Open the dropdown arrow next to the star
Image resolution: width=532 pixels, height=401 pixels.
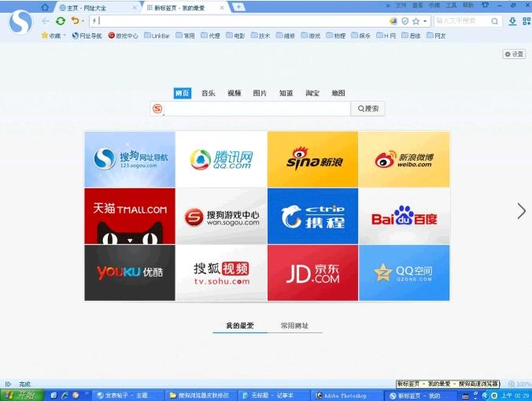[x=425, y=21]
